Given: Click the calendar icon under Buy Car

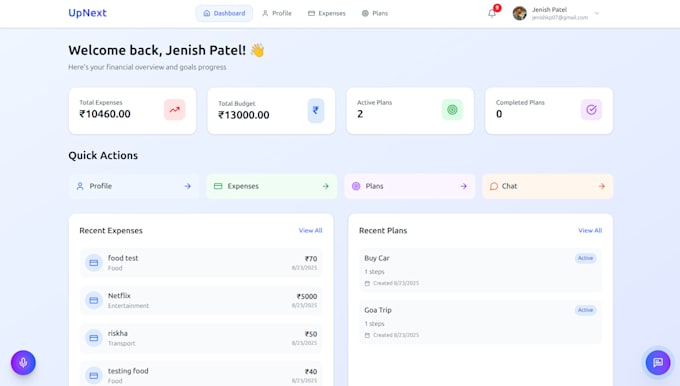Looking at the screenshot, I should coord(367,283).
